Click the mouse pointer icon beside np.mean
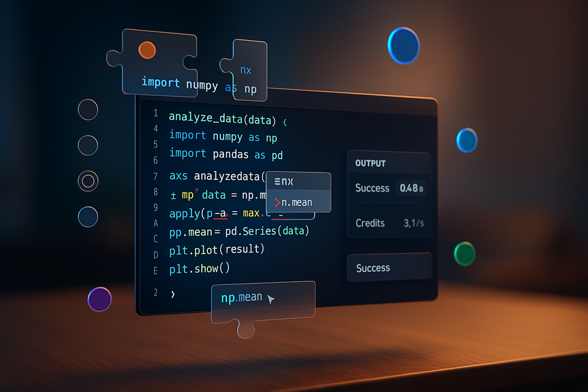 coord(271,299)
